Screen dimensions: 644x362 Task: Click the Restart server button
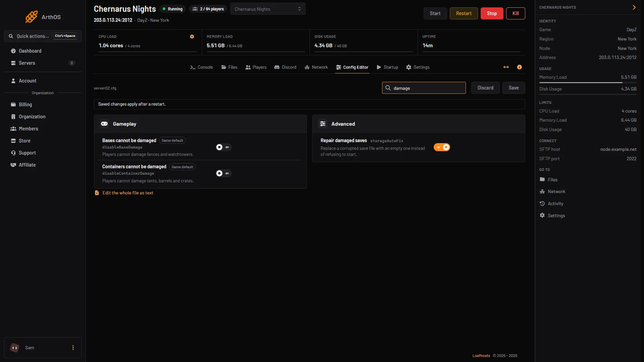pyautogui.click(x=464, y=13)
